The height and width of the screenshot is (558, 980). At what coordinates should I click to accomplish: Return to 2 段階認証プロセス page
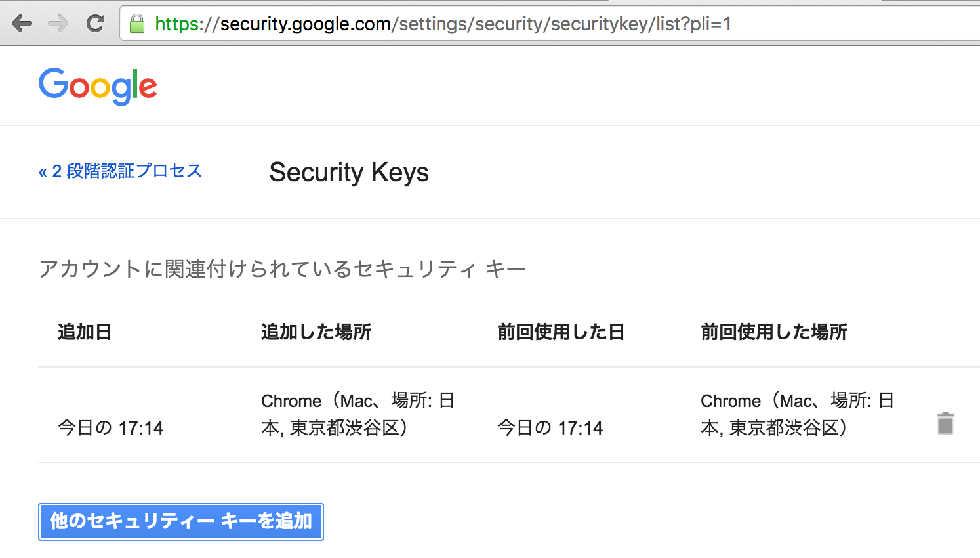pyautogui.click(x=120, y=171)
